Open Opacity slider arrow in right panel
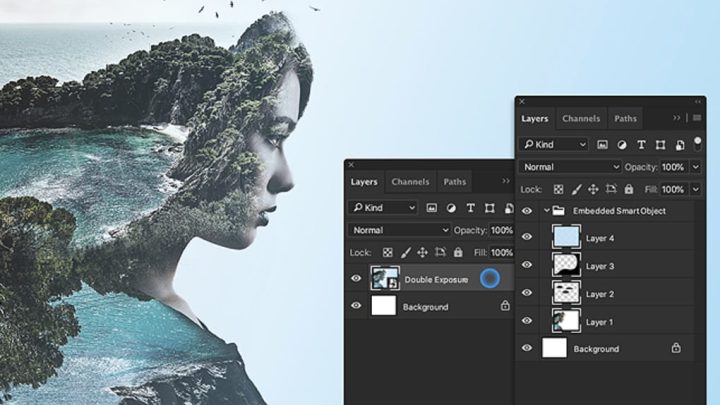Image resolution: width=720 pixels, height=405 pixels. coord(696,167)
